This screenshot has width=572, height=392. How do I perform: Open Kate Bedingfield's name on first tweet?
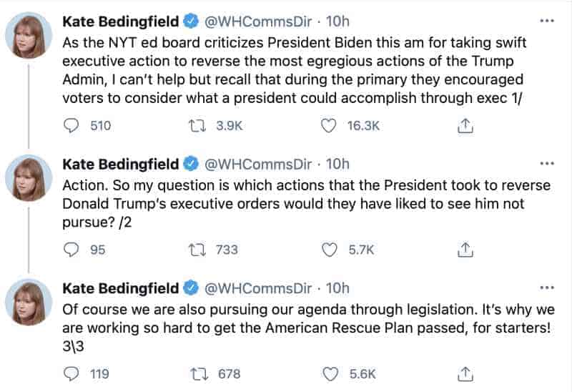(120, 21)
